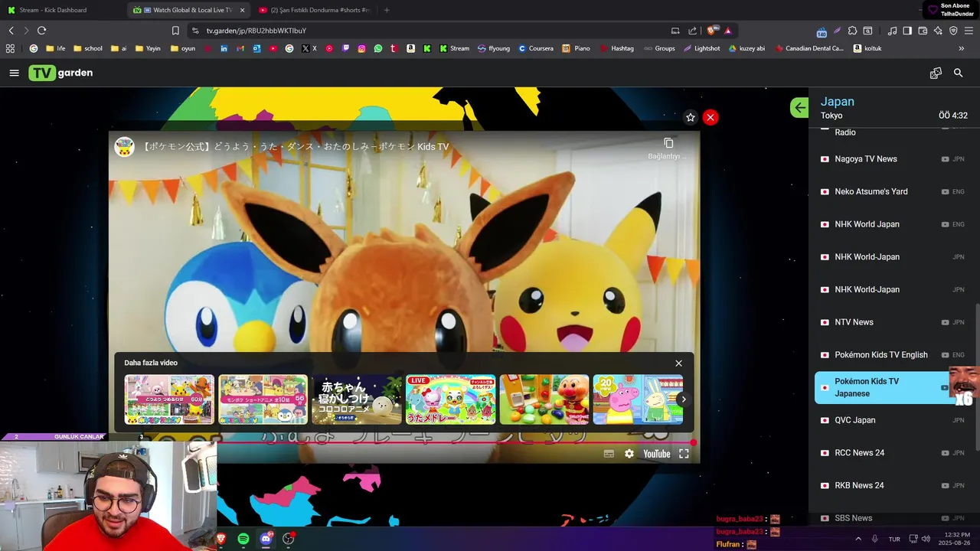Image resolution: width=980 pixels, height=551 pixels.
Task: Click the channel list scrollbar
Action: click(x=977, y=378)
